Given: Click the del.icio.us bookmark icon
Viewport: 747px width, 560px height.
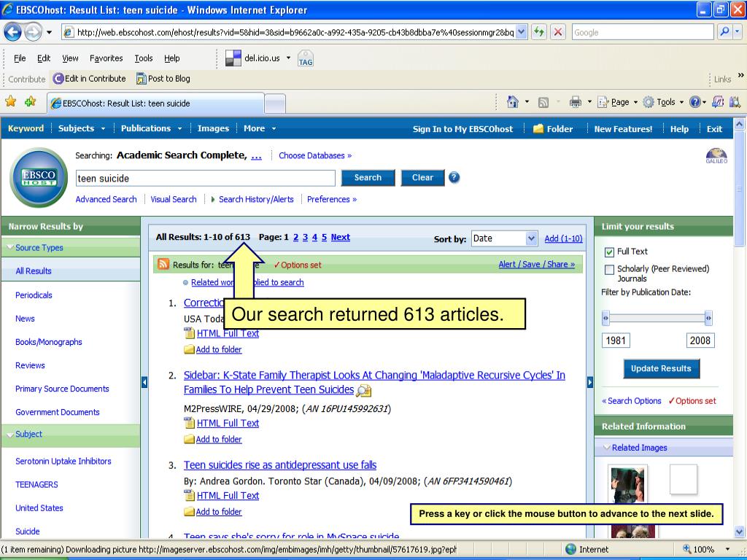Looking at the screenshot, I should pos(233,58).
